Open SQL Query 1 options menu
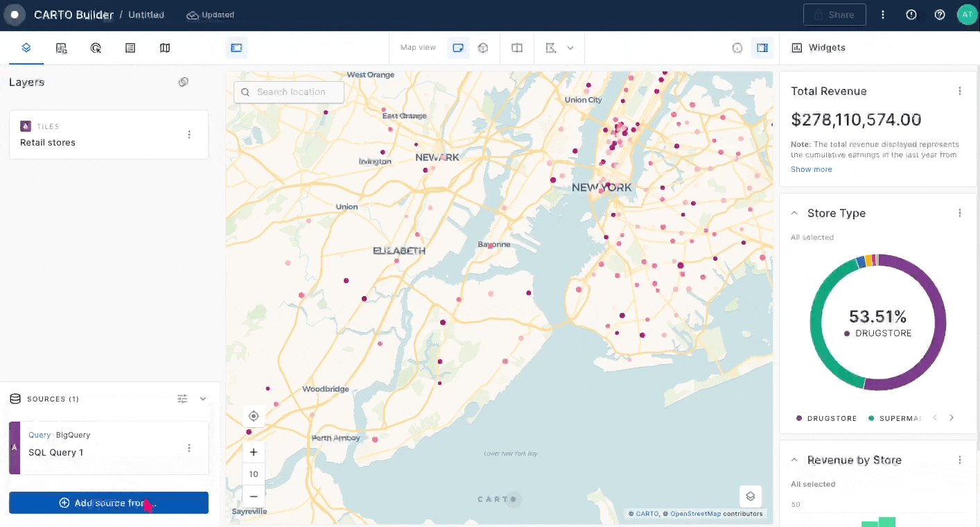 (189, 448)
